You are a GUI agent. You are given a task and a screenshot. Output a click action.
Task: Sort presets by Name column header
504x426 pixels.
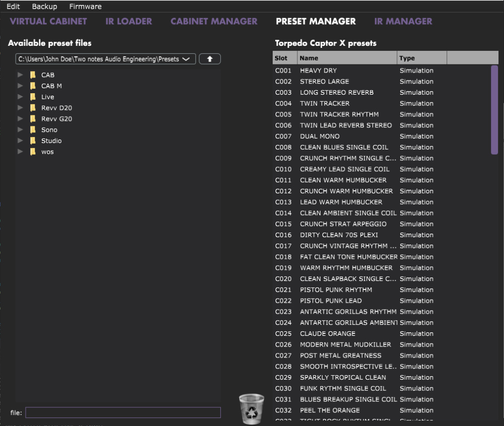(347, 58)
